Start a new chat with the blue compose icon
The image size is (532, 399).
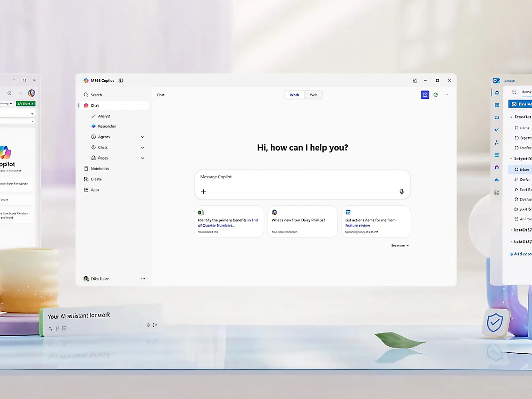point(425,95)
